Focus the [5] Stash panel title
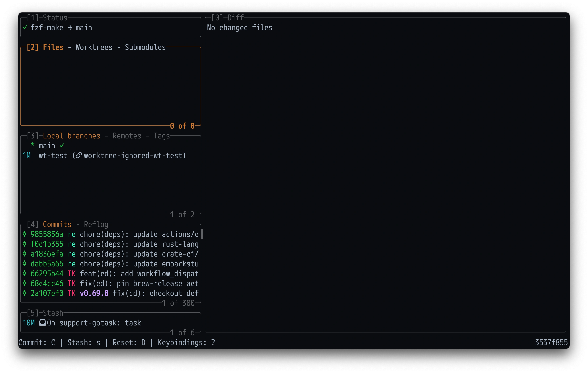 click(x=45, y=313)
